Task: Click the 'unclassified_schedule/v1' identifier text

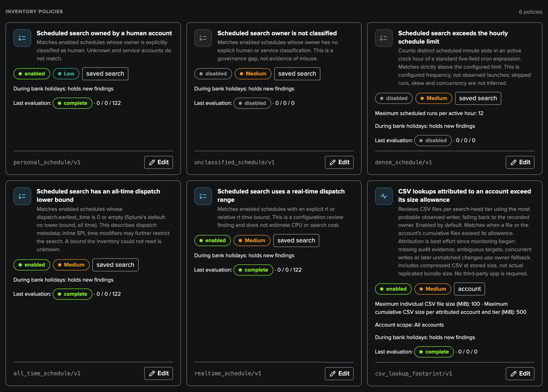Action: click(x=234, y=162)
